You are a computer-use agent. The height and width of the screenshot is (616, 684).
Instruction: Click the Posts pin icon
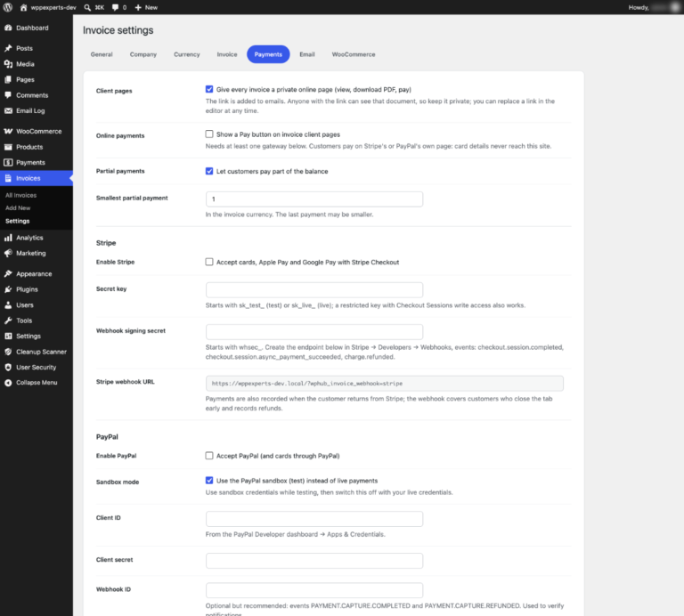pyautogui.click(x=8, y=48)
